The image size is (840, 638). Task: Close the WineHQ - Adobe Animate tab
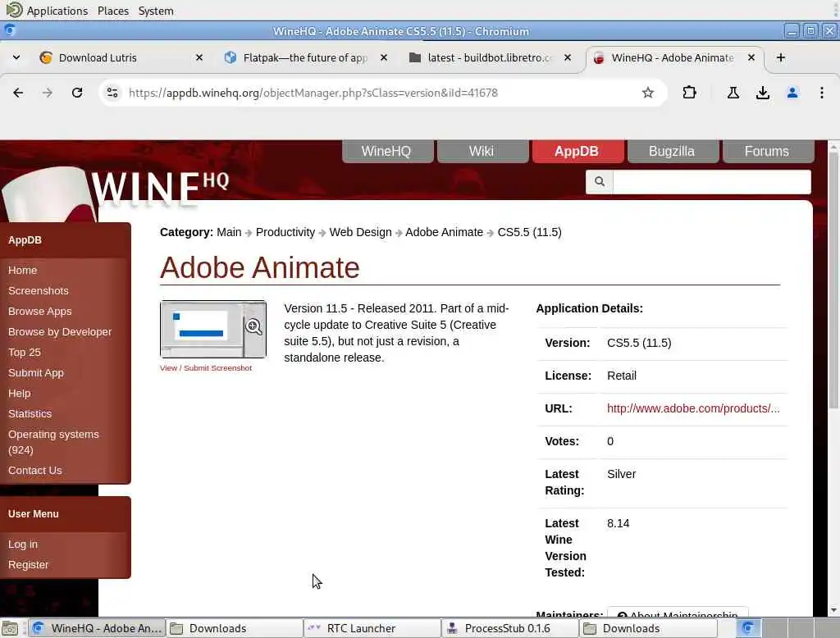click(x=751, y=57)
